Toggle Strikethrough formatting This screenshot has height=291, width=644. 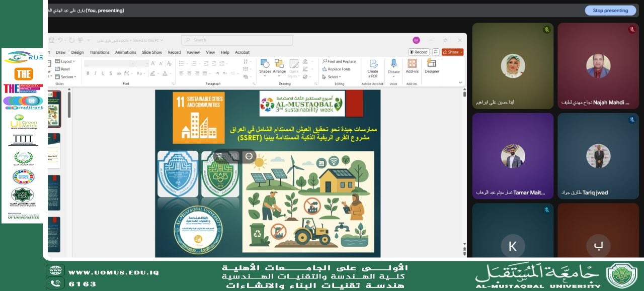click(119, 73)
